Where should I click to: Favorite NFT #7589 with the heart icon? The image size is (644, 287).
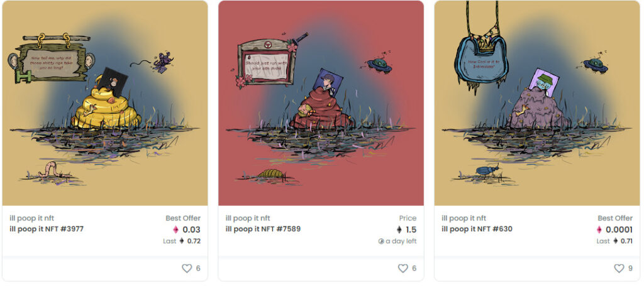pyautogui.click(x=403, y=269)
